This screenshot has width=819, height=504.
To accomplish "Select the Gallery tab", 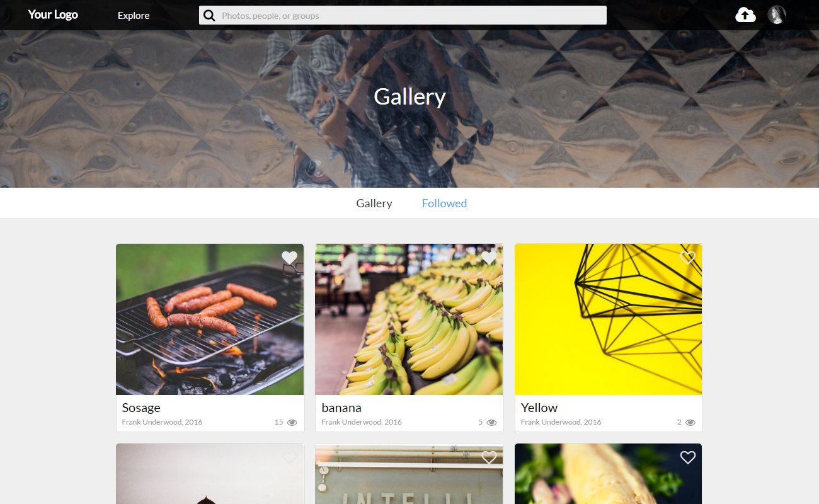I will pyautogui.click(x=374, y=203).
